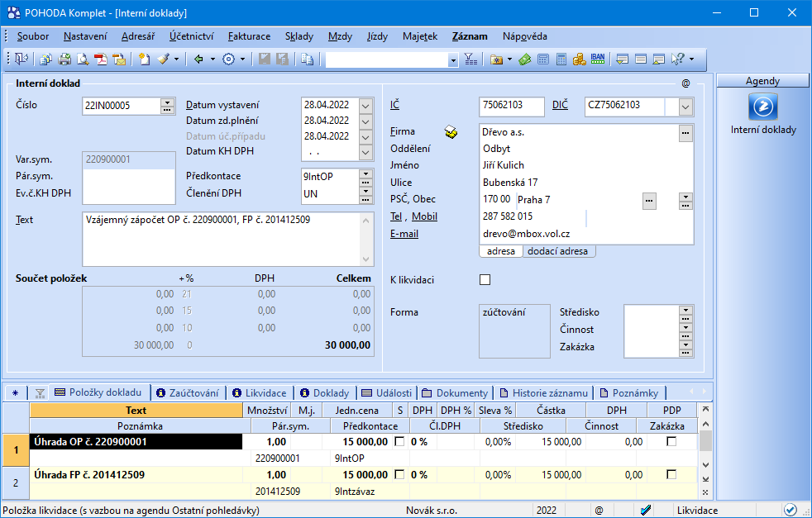Click the items table vertical scrollbar
Viewport: 812px width, 518px height.
coord(705,451)
